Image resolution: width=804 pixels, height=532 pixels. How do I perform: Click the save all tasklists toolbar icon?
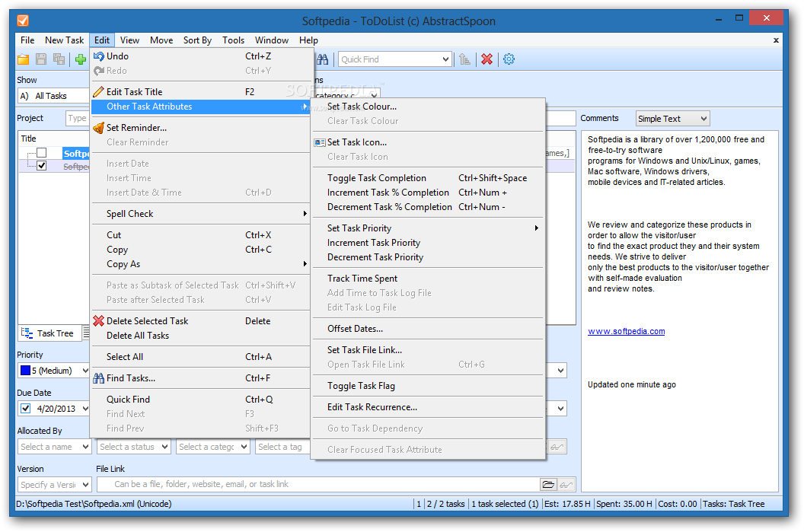coord(59,59)
